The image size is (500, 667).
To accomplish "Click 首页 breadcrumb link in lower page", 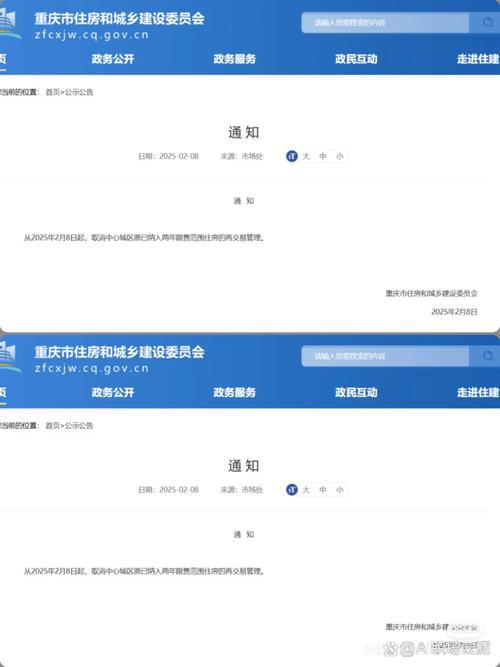I will click(53, 426).
